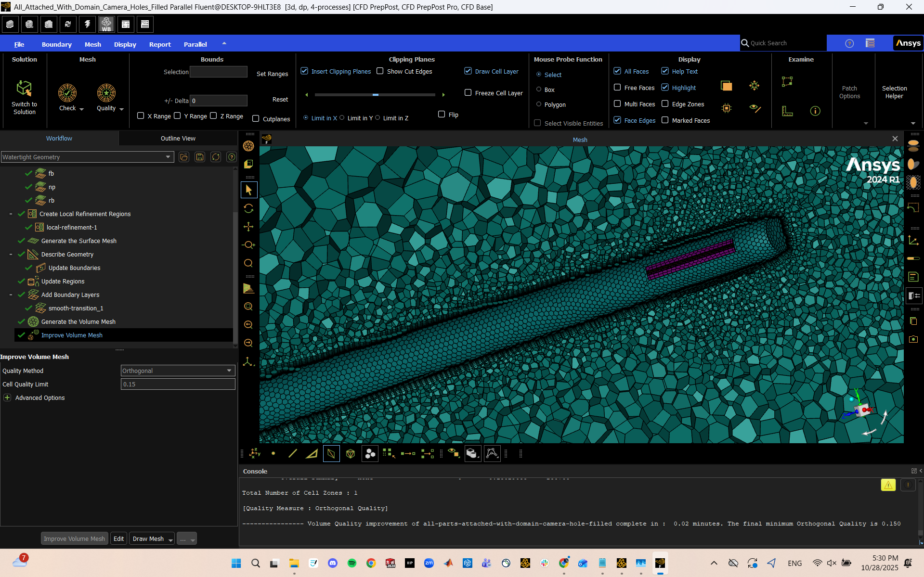The width and height of the screenshot is (924, 577).
Task: Select the pan view tool
Action: tap(249, 227)
